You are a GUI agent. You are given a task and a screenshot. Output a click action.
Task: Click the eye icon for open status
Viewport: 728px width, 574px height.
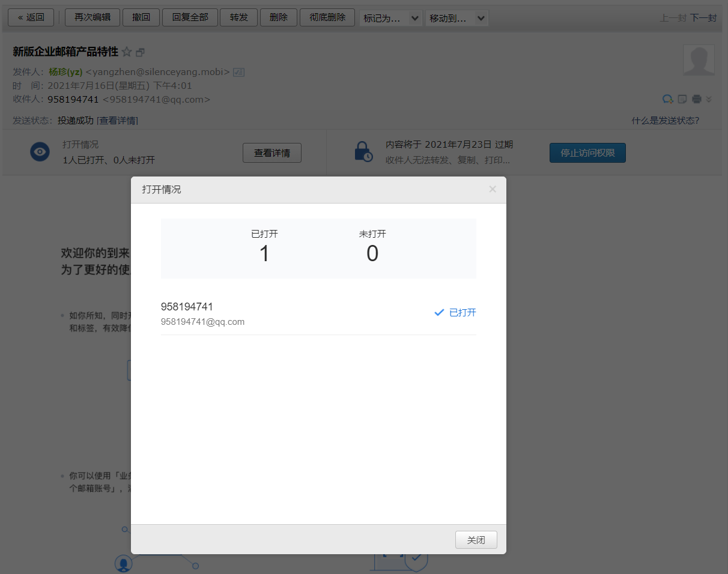40,152
